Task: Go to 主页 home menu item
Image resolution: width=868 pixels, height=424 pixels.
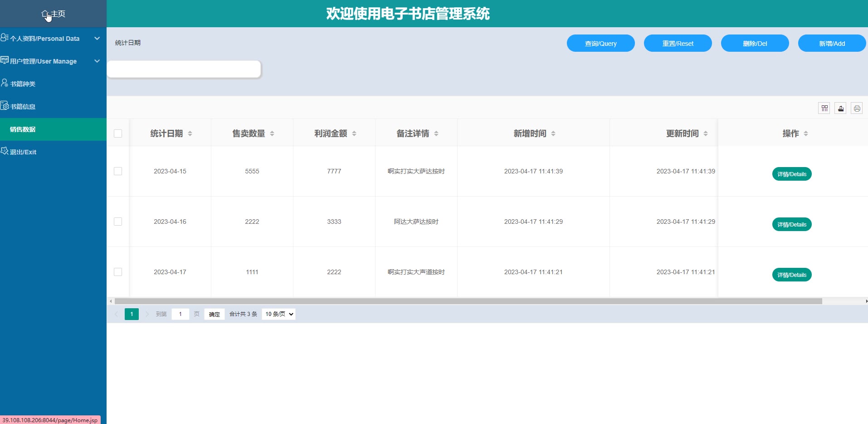Action: tap(54, 14)
